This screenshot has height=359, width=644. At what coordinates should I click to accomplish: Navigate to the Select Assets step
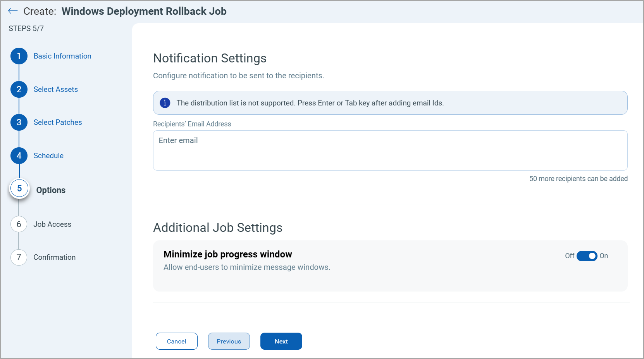pos(55,89)
